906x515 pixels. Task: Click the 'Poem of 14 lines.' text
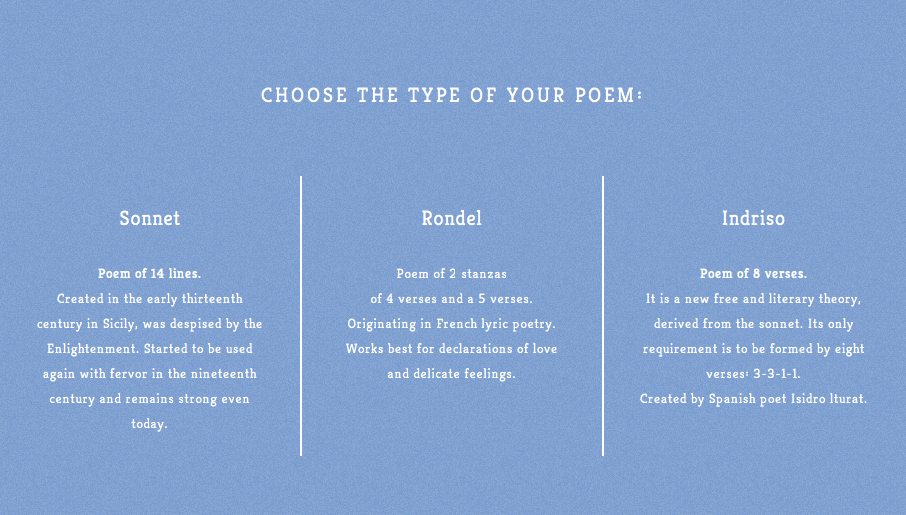tap(150, 273)
